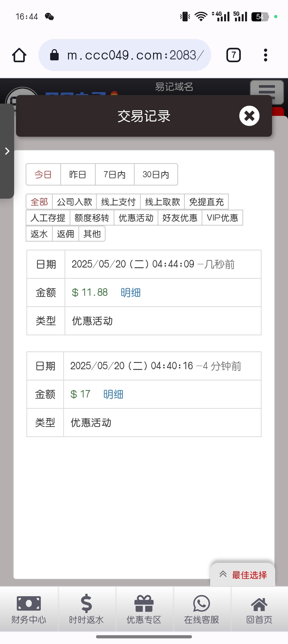
Task: Tap the 时时返水 dollar icon
Action: pyautogui.click(x=86, y=604)
